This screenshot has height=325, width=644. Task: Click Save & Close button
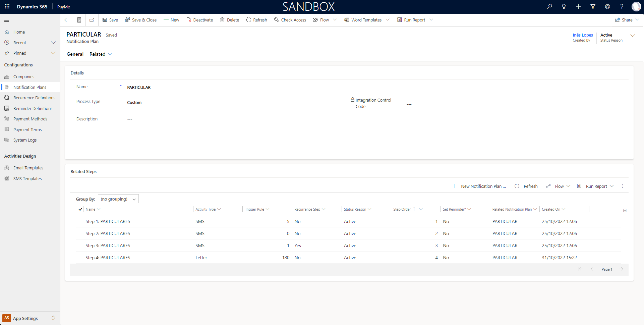click(x=141, y=20)
